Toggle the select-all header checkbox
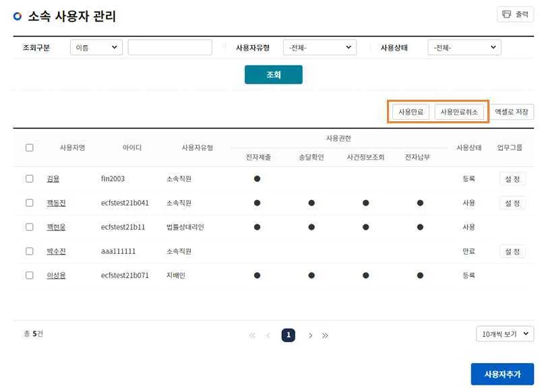Screen dimensions: 542x392 click(x=30, y=148)
